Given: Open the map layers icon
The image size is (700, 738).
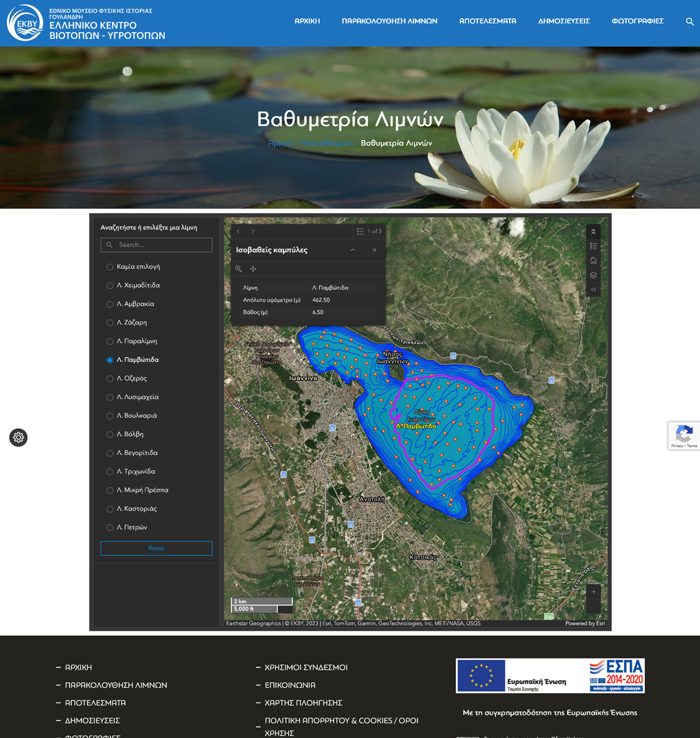Looking at the screenshot, I should point(593,275).
